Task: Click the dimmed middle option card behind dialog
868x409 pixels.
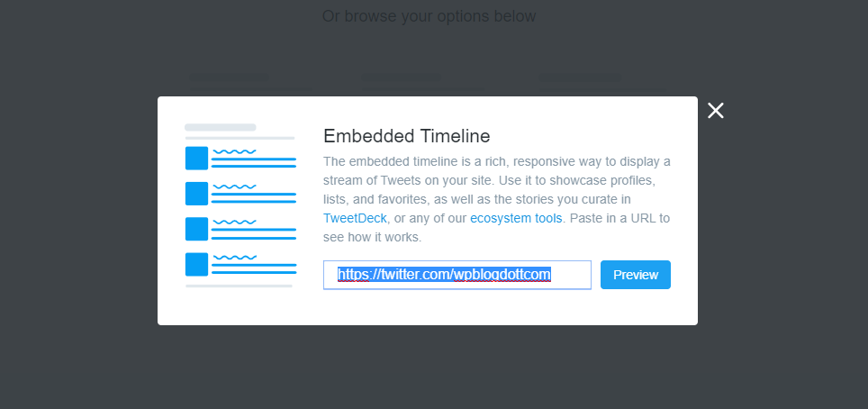Action: (423, 85)
